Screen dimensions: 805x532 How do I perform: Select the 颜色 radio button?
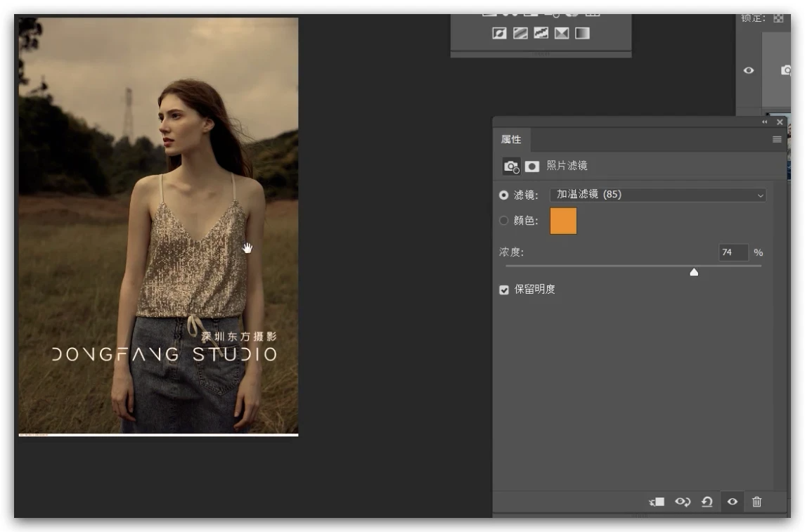pos(503,221)
